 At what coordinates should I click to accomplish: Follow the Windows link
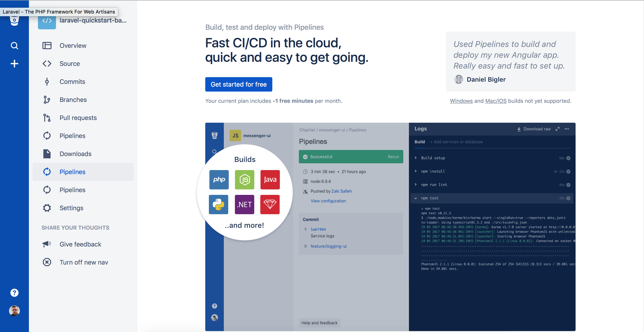461,101
